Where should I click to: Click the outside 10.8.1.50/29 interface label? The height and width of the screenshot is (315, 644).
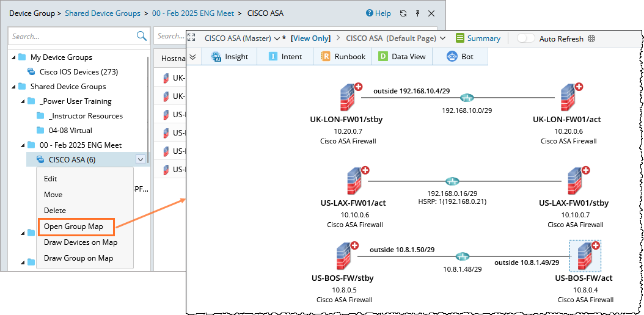coord(402,249)
